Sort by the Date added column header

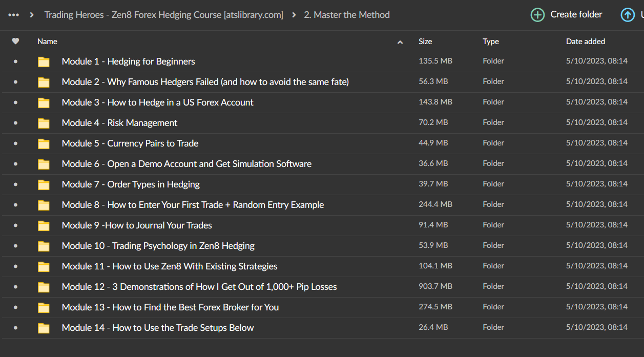pyautogui.click(x=585, y=41)
